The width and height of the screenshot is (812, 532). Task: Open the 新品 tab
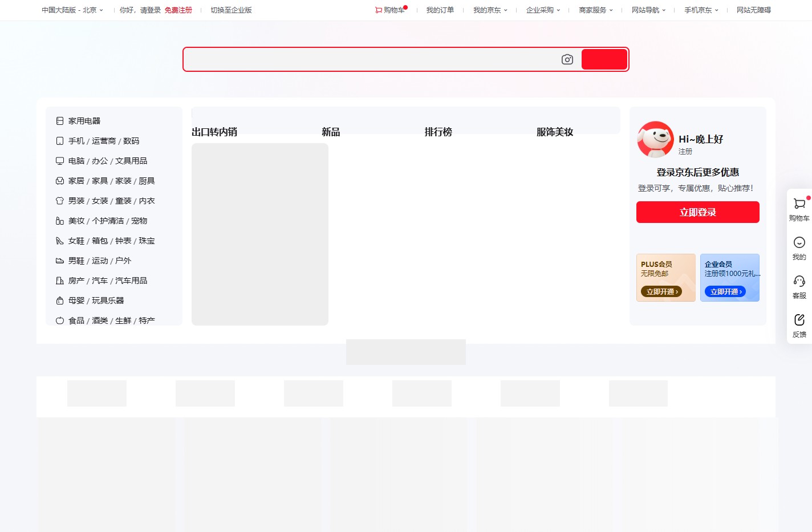click(x=331, y=132)
